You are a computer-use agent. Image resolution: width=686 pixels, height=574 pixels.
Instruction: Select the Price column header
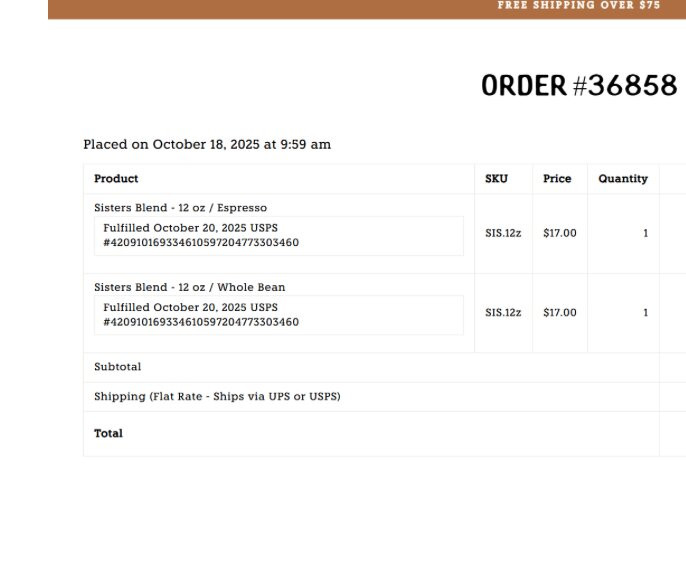[x=557, y=179]
